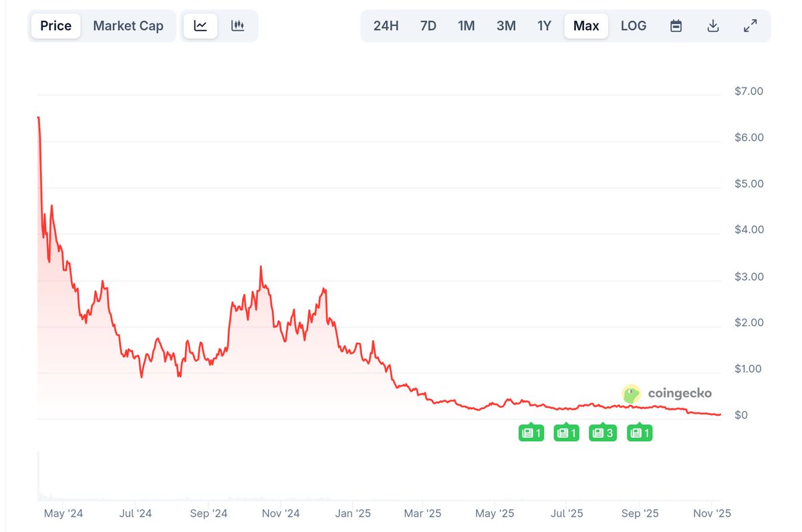Click the $7.00 axis label

749,92
